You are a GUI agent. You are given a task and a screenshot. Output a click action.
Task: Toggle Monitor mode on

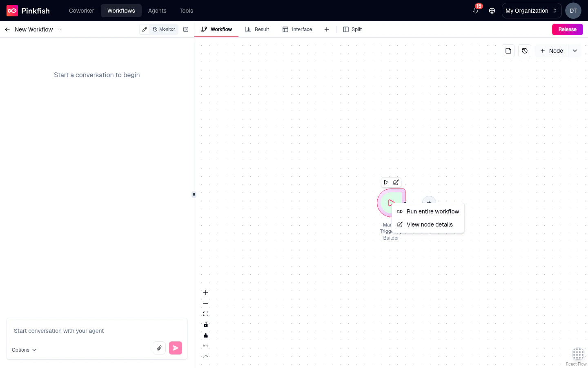164,29
